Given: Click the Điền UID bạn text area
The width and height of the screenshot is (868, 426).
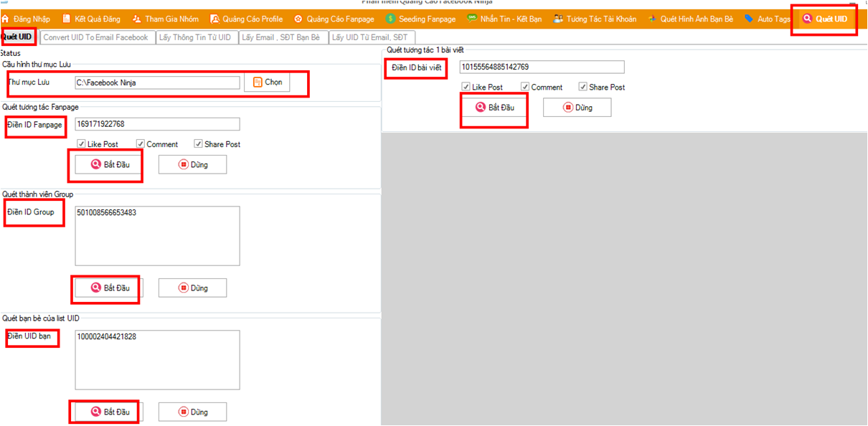Looking at the screenshot, I should click(157, 359).
